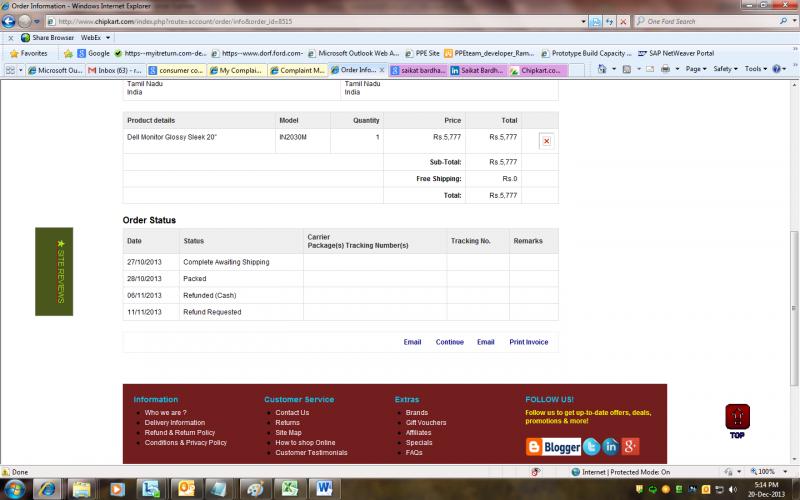The height and width of the screenshot is (500, 800).
Task: Open SAP NetWeaver Portal favorite
Action: [676, 53]
